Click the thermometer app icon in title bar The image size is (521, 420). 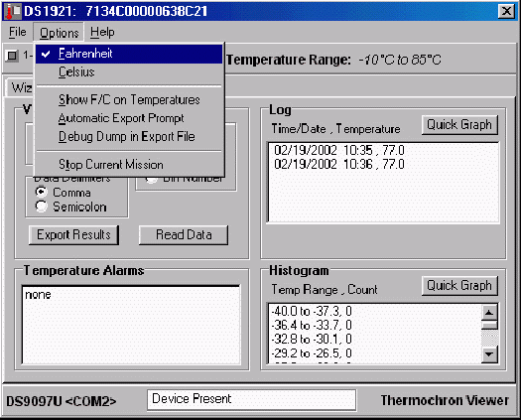13,11
